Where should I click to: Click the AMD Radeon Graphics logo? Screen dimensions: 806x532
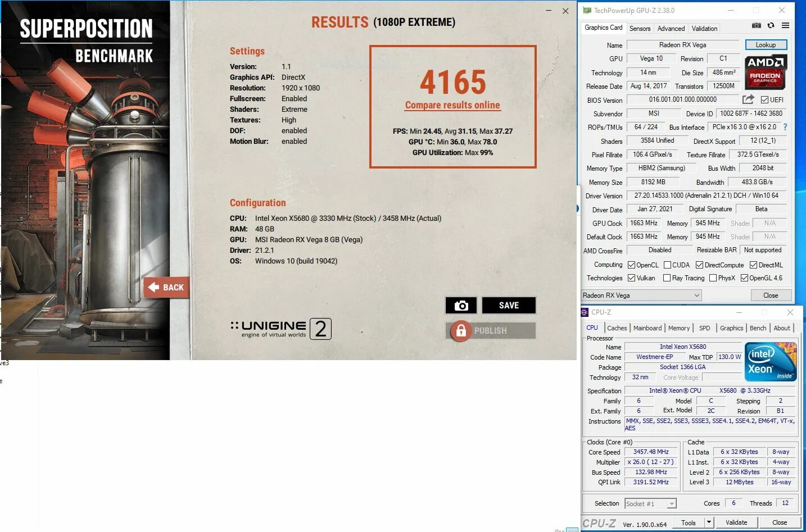pos(766,72)
